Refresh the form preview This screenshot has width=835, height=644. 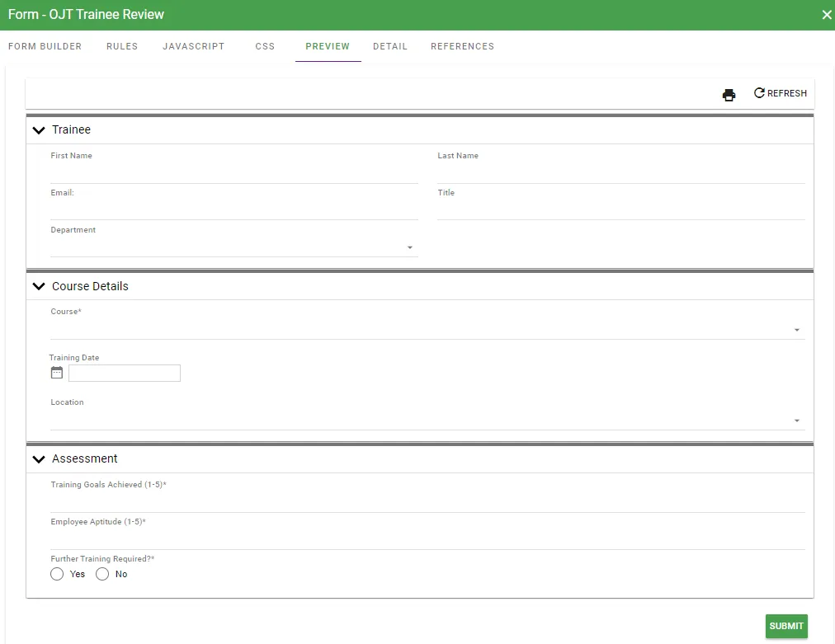[x=781, y=93]
